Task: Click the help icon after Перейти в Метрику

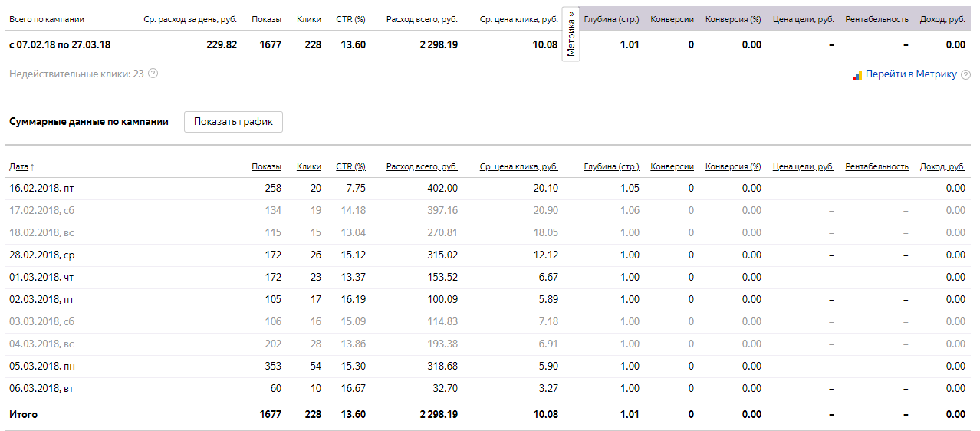Action: (965, 74)
